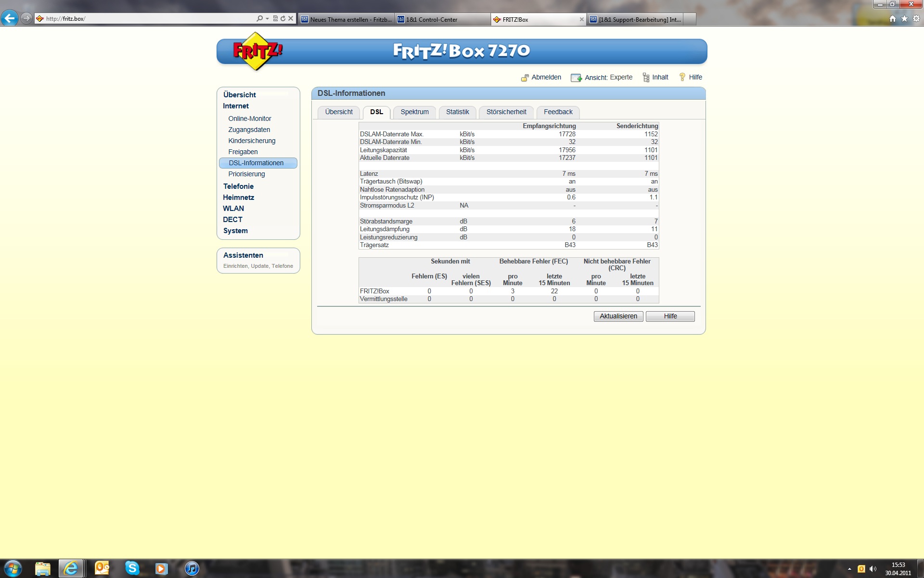Open Priorisierung in the sidebar

click(246, 174)
